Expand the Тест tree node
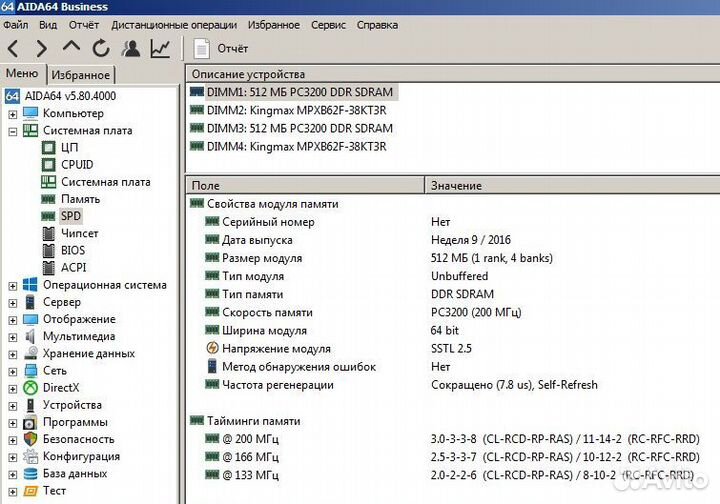The width and height of the screenshot is (720, 504). [13, 492]
